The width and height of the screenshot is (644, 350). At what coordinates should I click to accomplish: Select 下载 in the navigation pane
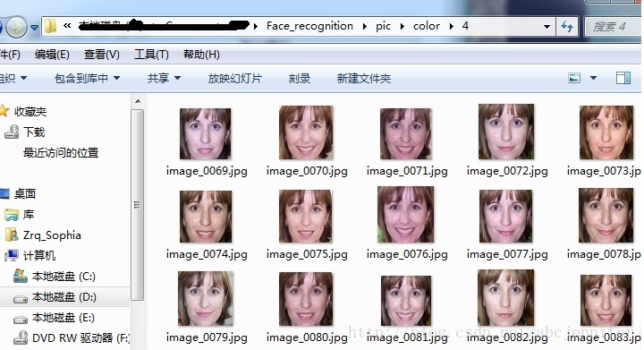click(x=34, y=132)
